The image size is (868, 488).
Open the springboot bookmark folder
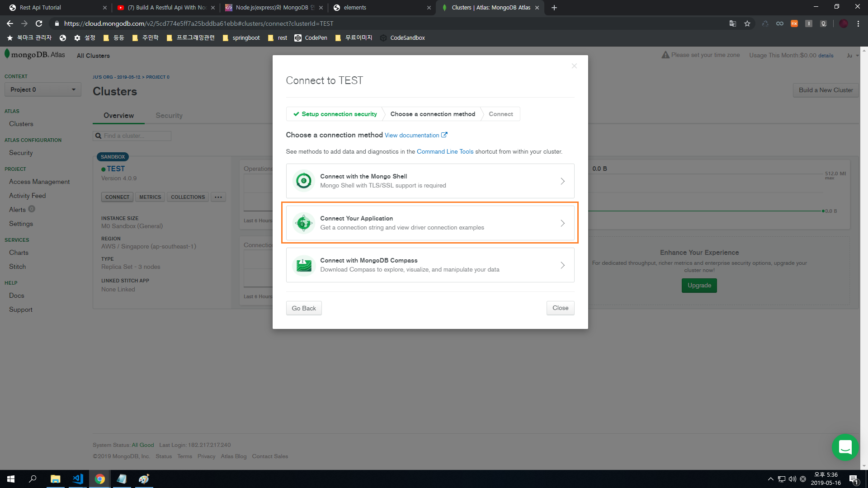click(241, 38)
